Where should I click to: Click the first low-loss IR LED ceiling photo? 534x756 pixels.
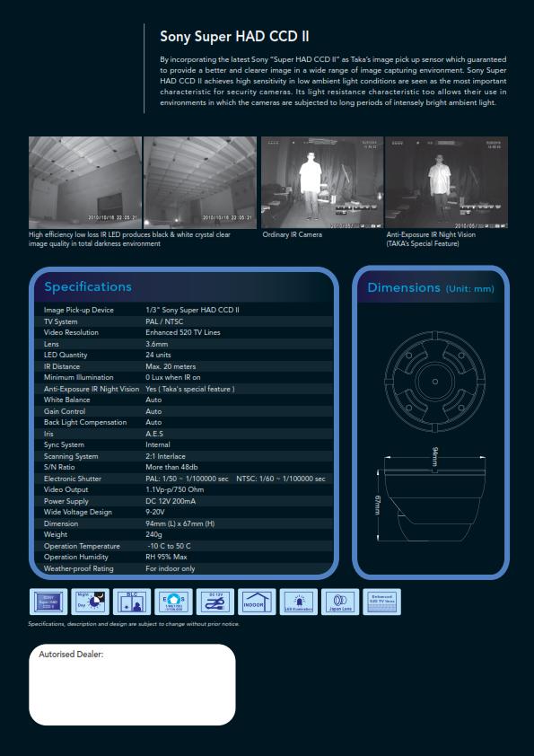pos(85,183)
